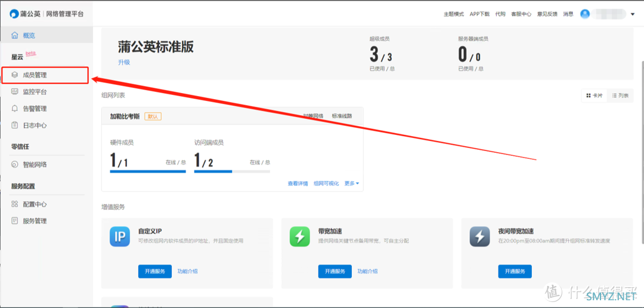Click the 默认 tag badge

[153, 116]
